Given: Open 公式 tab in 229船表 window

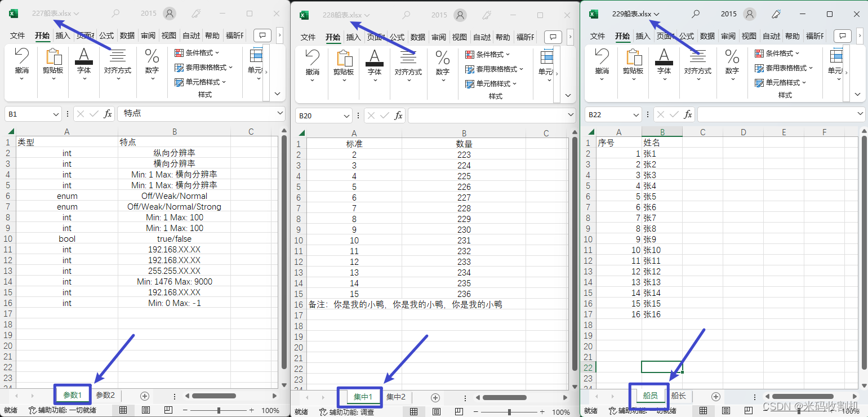Looking at the screenshot, I should 687,36.
